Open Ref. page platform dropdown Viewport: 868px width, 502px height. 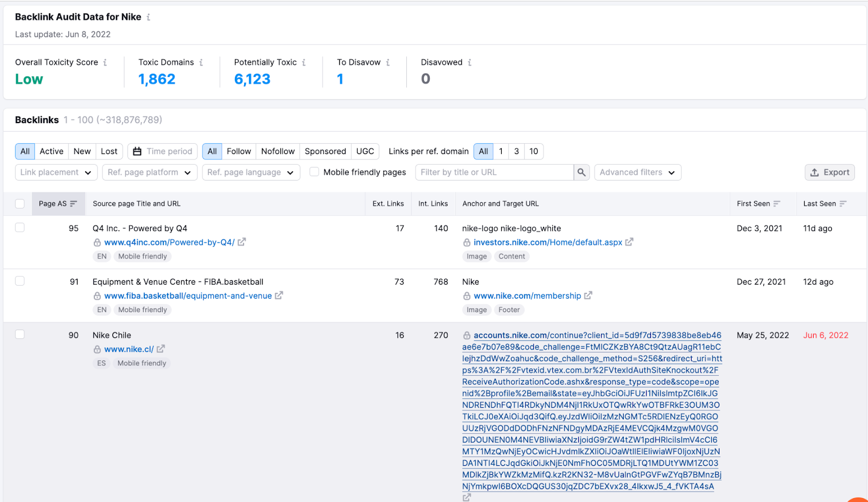point(150,172)
